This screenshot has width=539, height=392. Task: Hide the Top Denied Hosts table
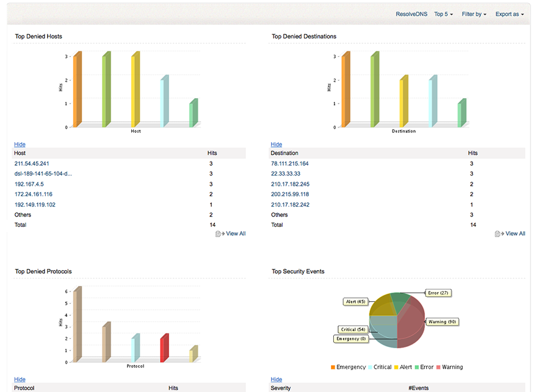[20, 144]
